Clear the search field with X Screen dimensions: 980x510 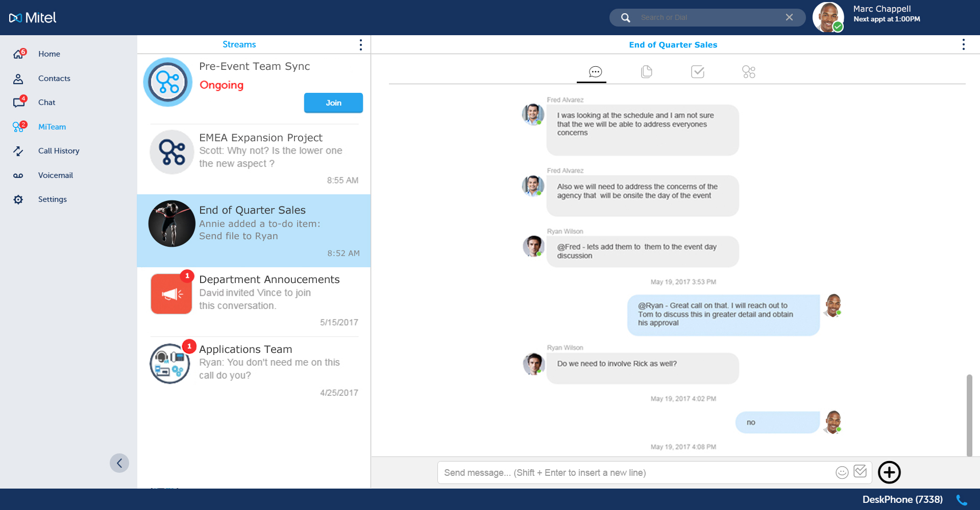click(789, 17)
